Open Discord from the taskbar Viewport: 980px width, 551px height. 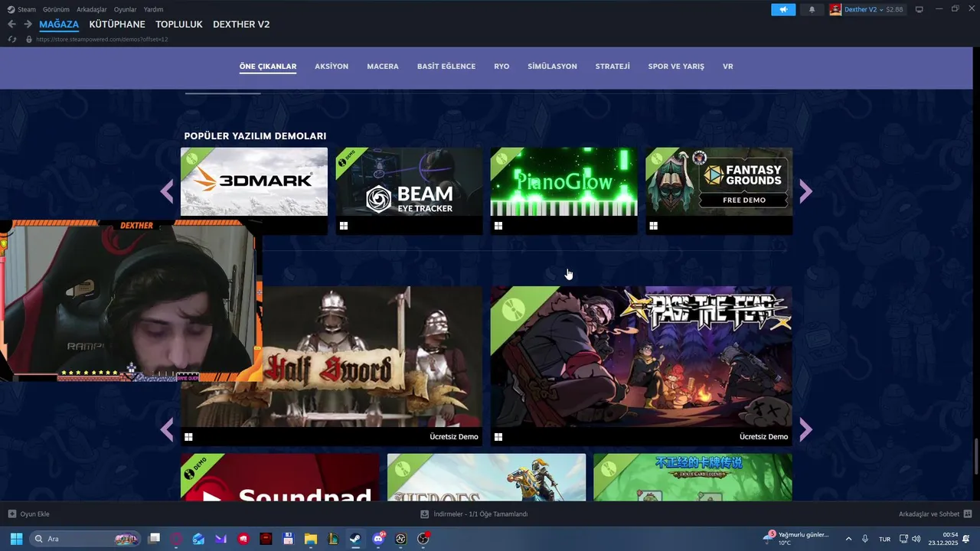tap(377, 539)
